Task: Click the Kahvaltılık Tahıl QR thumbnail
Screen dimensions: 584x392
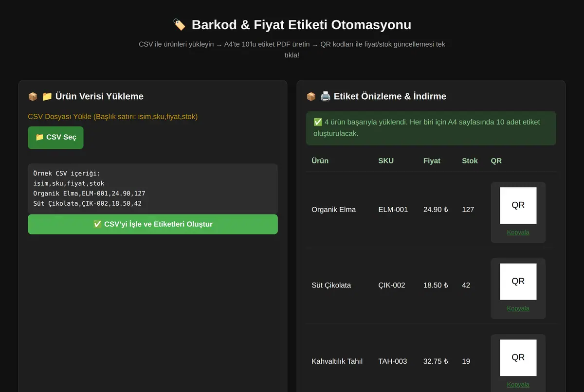Action: coord(518,357)
